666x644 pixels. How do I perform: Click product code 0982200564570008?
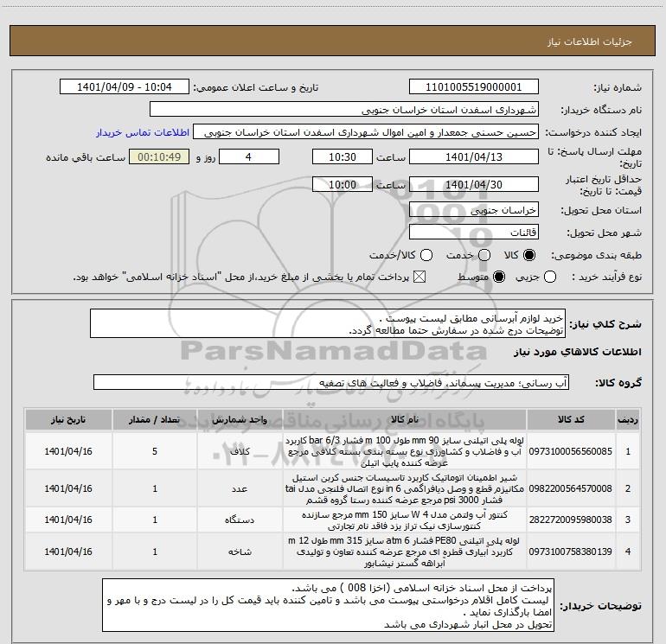pyautogui.click(x=571, y=488)
